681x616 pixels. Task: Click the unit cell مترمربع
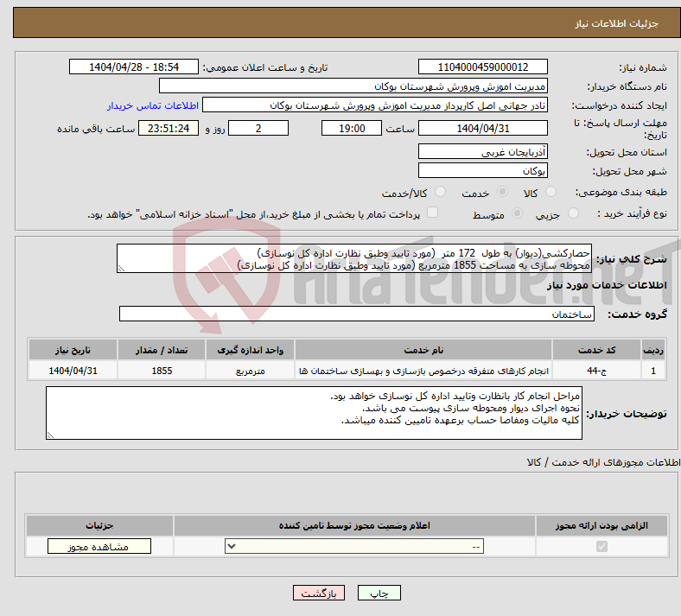tap(250, 371)
